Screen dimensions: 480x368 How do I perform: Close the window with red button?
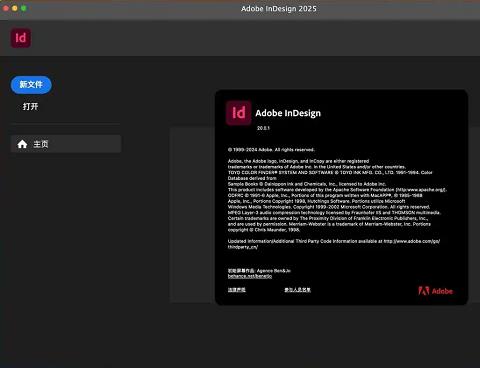(6, 8)
